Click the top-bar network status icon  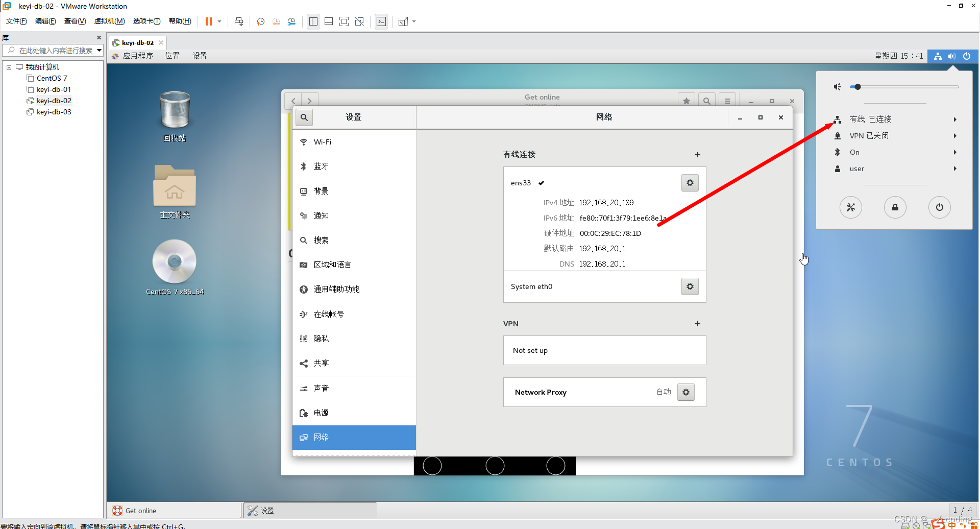click(x=938, y=56)
